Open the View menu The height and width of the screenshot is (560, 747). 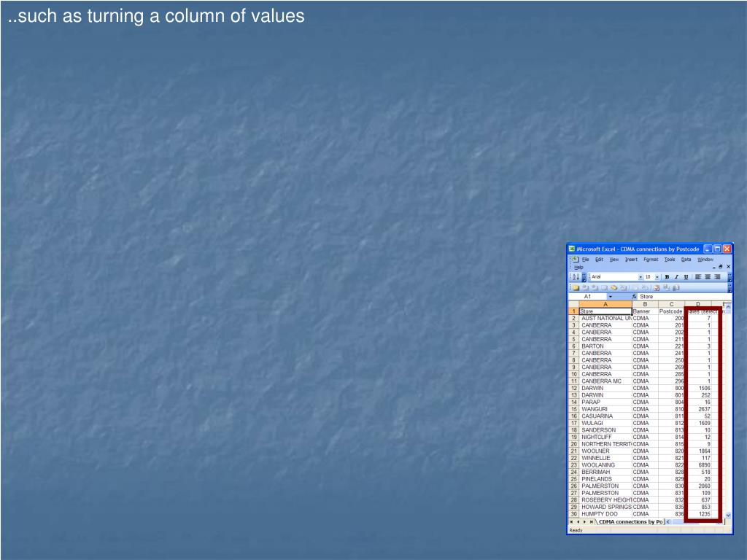tap(614, 260)
